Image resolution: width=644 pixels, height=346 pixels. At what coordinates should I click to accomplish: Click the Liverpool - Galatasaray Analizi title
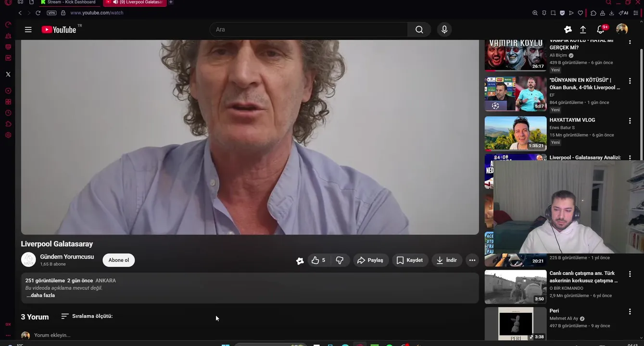(585, 158)
